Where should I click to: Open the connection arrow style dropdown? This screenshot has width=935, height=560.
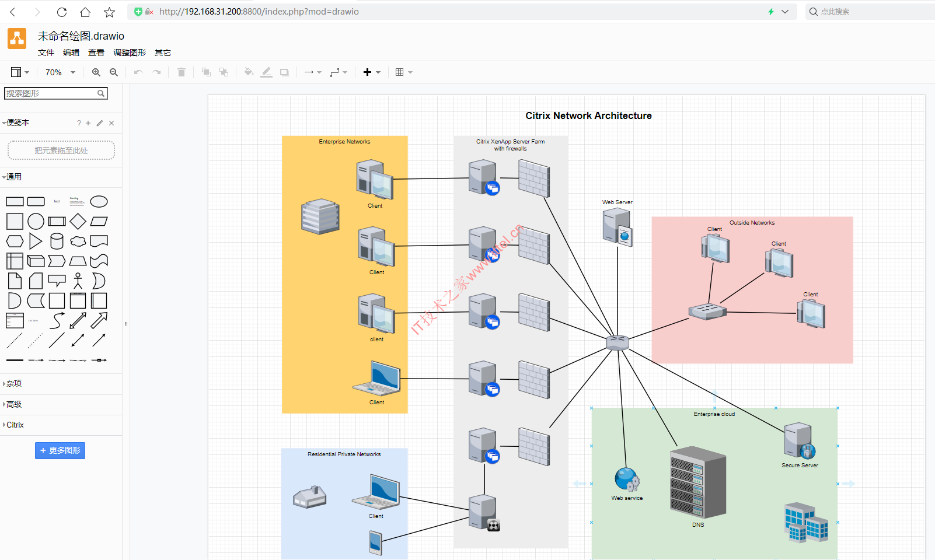(x=313, y=72)
